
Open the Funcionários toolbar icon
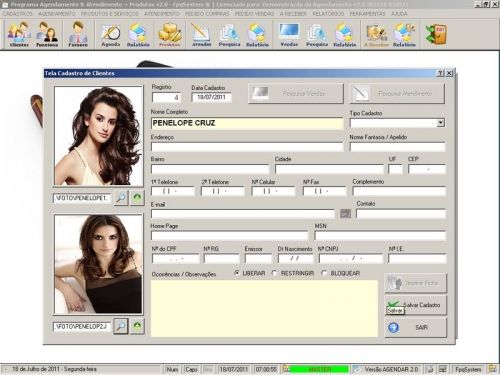47,34
